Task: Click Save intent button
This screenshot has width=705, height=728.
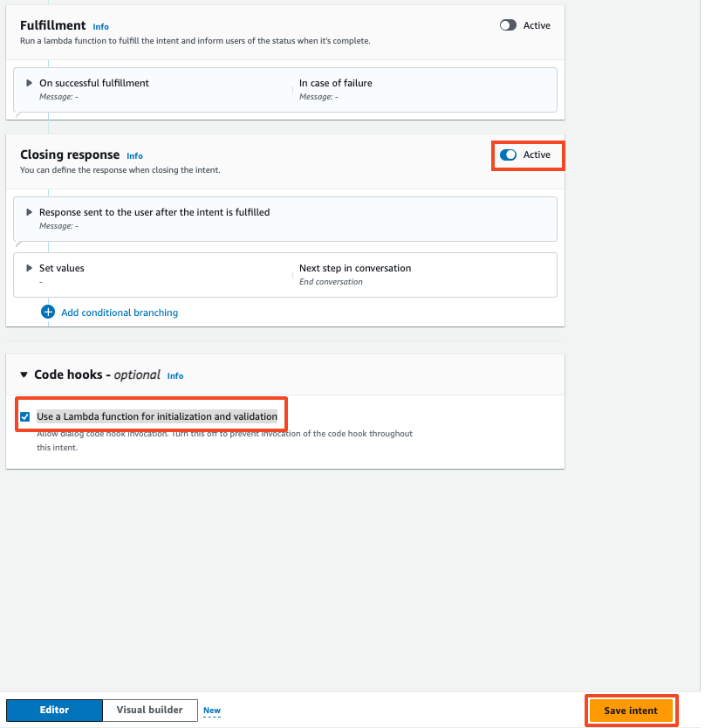Action: 631,711
